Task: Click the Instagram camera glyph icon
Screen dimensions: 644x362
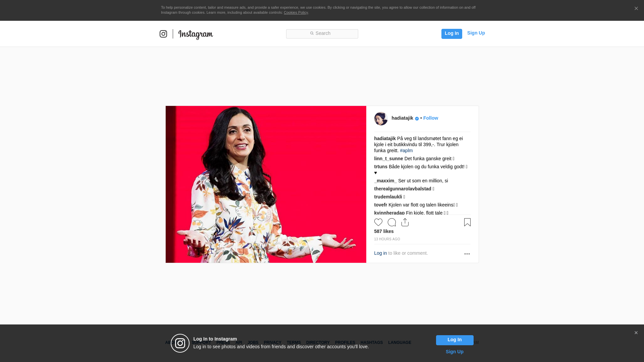Action: pos(163,34)
